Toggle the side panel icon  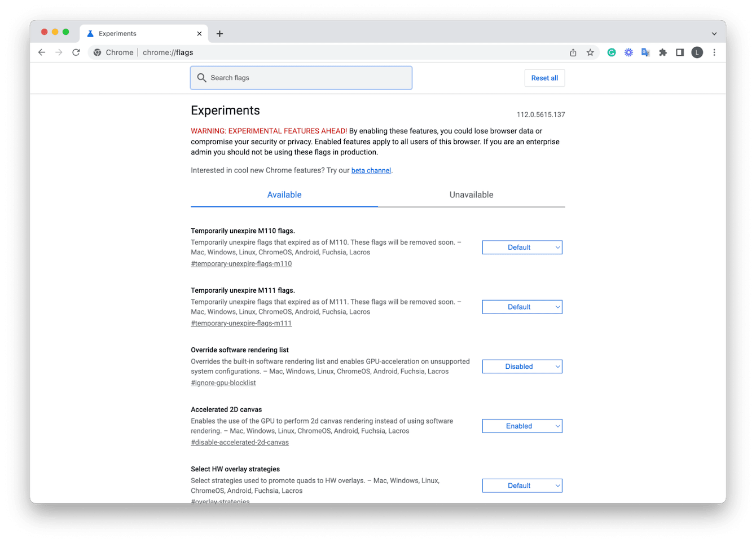(680, 52)
